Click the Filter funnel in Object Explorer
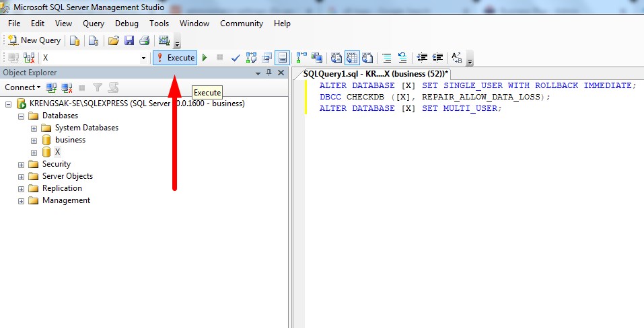 [98, 87]
